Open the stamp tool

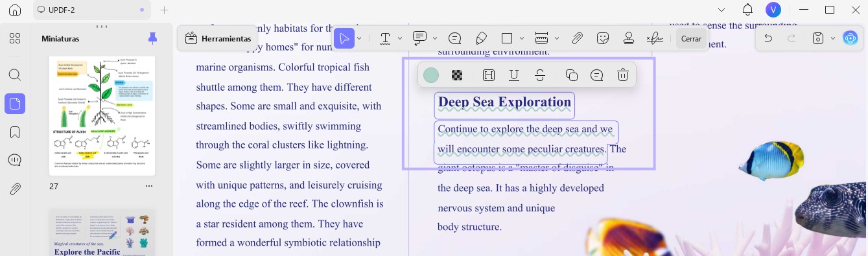pos(628,38)
